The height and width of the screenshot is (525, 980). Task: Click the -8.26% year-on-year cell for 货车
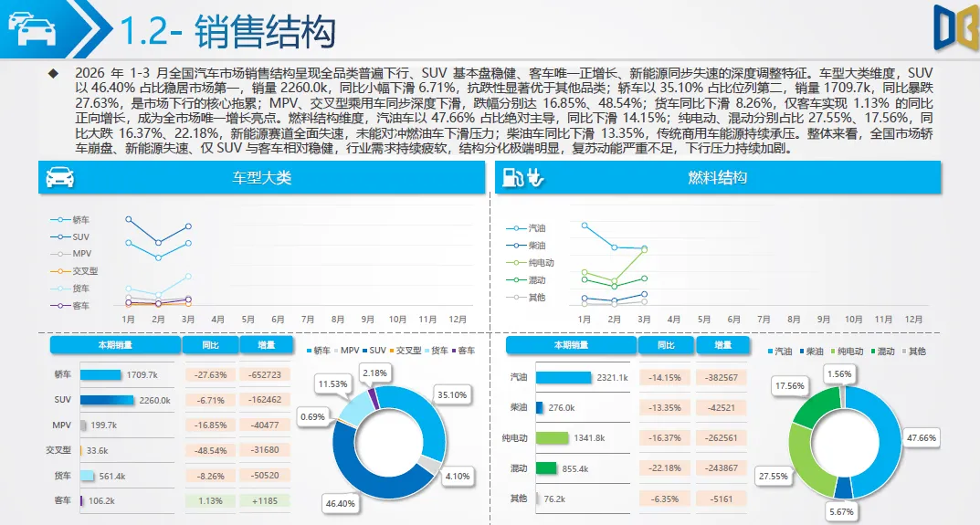coord(211,476)
